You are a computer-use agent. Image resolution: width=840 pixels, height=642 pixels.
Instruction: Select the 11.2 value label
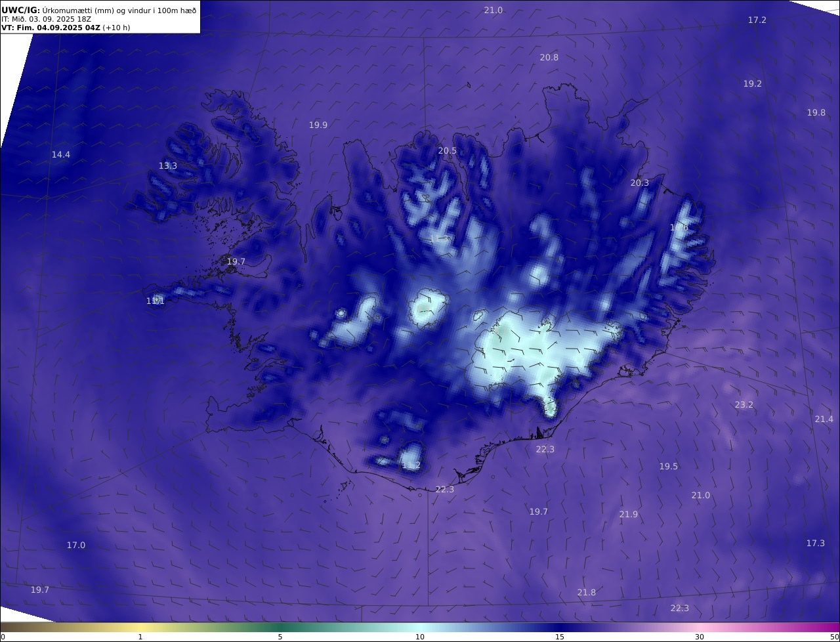[411, 465]
